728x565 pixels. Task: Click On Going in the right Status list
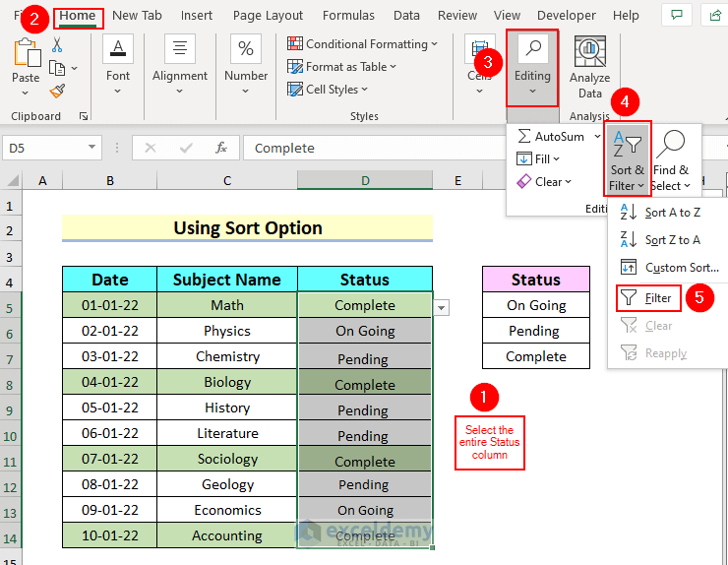(x=536, y=305)
